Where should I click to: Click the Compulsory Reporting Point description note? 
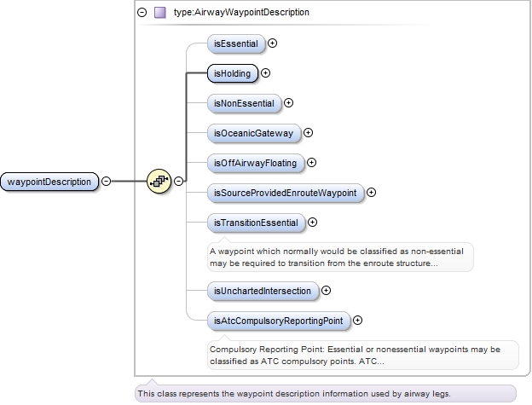point(361,356)
